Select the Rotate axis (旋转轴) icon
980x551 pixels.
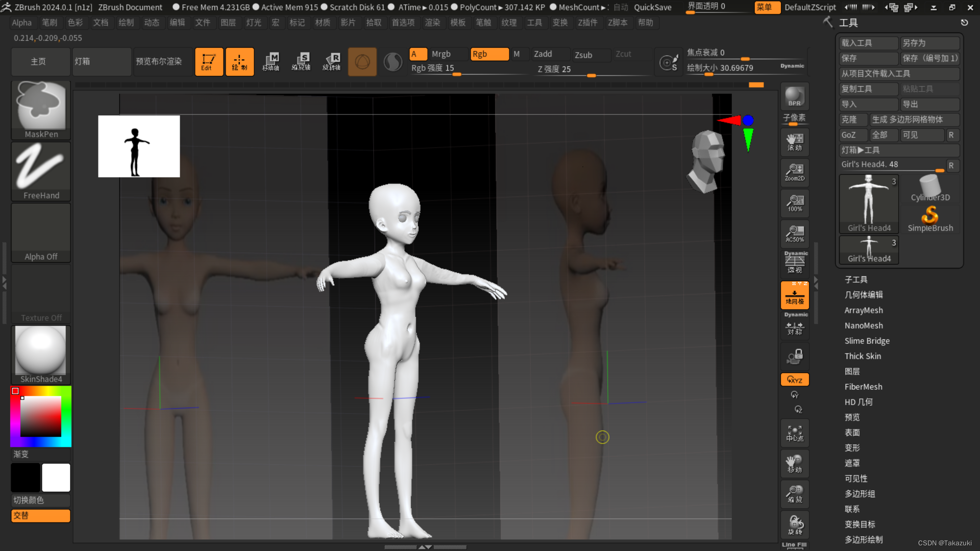coord(332,62)
